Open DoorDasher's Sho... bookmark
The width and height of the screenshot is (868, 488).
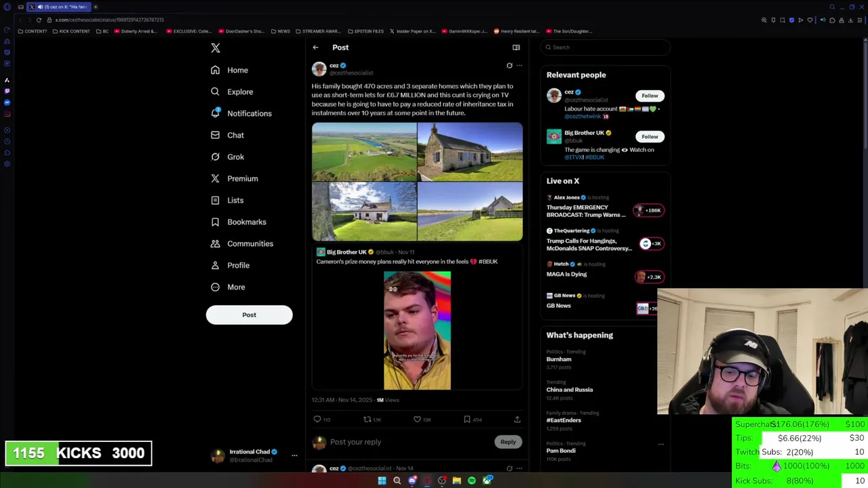[241, 31]
